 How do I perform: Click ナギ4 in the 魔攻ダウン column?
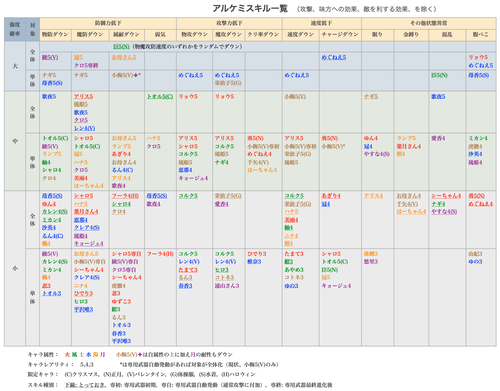[x=222, y=162]
